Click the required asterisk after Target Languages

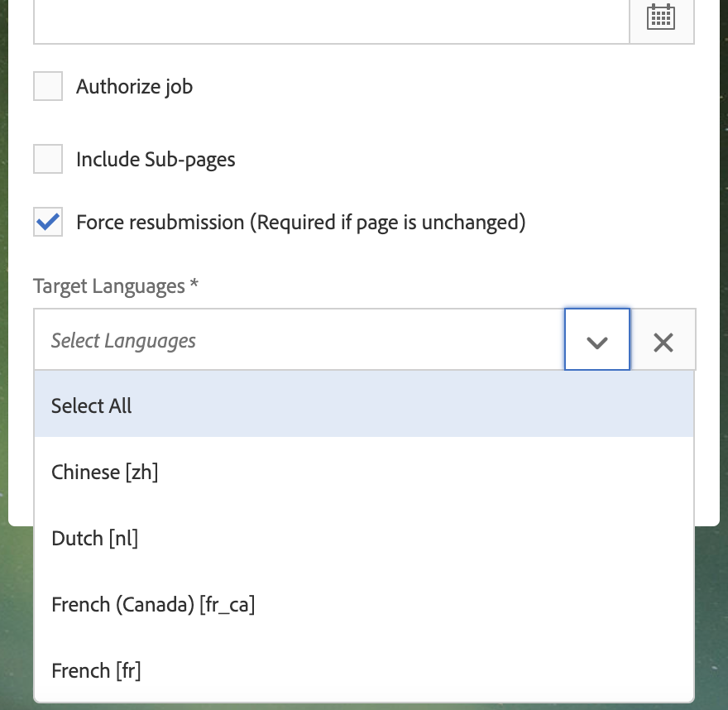(194, 285)
